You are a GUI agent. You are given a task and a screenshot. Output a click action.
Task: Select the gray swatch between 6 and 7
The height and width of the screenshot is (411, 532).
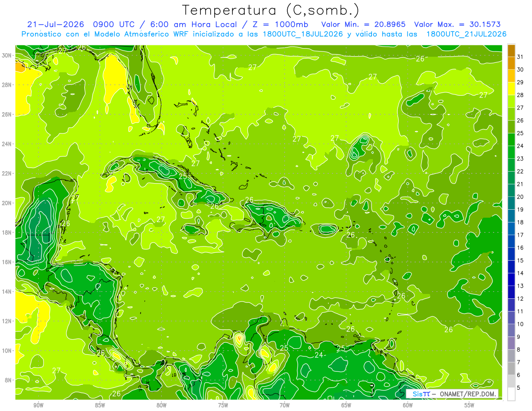point(511,368)
